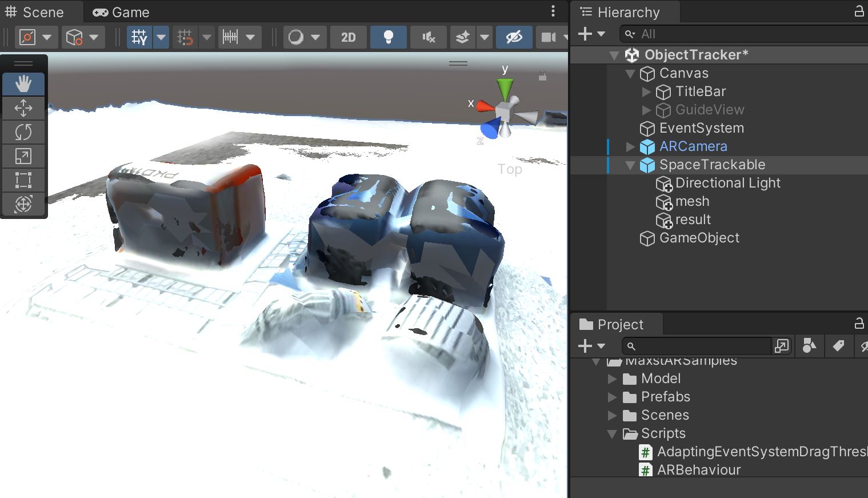Toggle grid snapping button
This screenshot has height=498, width=868.
pos(185,37)
